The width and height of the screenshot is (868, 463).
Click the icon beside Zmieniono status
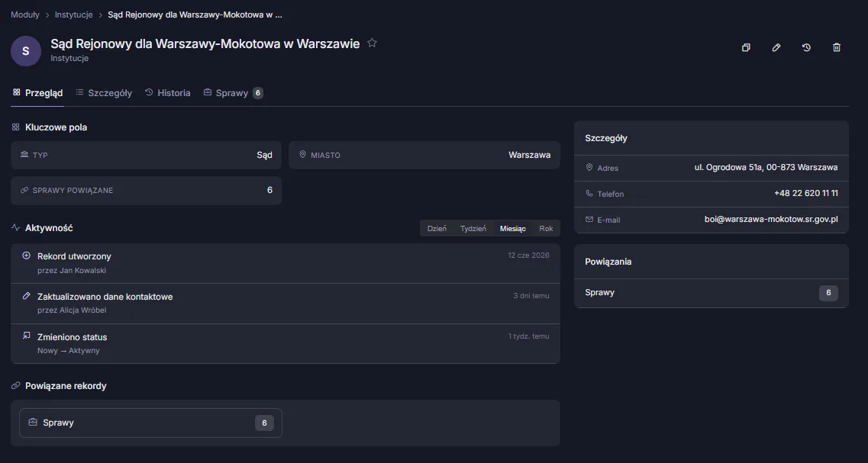point(26,336)
